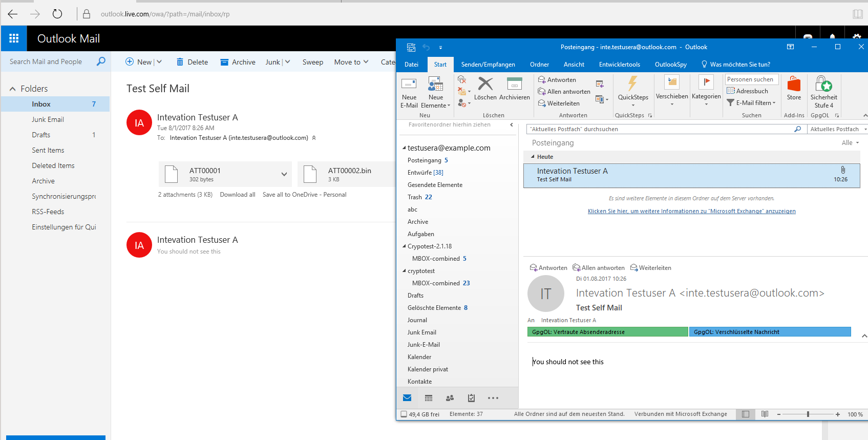Open the Aktuelles Postfach scope dropdown
Screen dimensions: 868x440
pyautogui.click(x=837, y=129)
